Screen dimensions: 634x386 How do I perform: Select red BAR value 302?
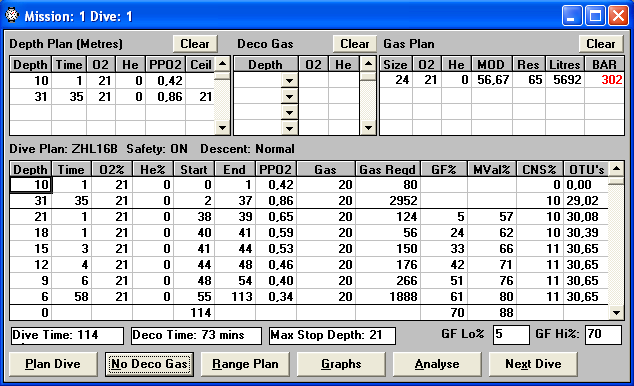point(605,80)
